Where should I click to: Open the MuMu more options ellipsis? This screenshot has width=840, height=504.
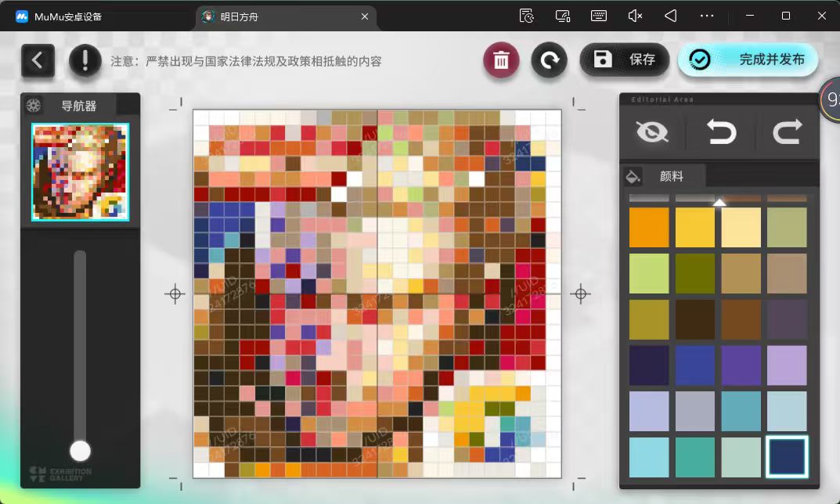click(x=707, y=16)
